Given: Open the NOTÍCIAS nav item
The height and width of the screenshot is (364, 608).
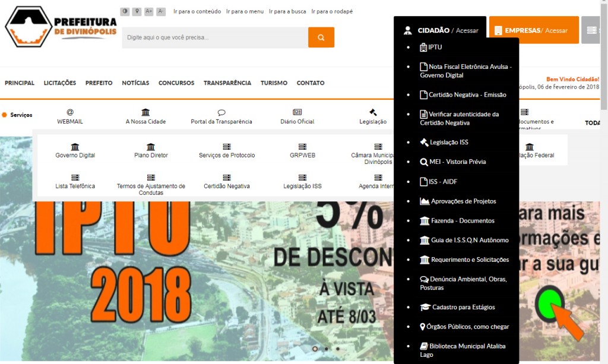Looking at the screenshot, I should tap(135, 83).
